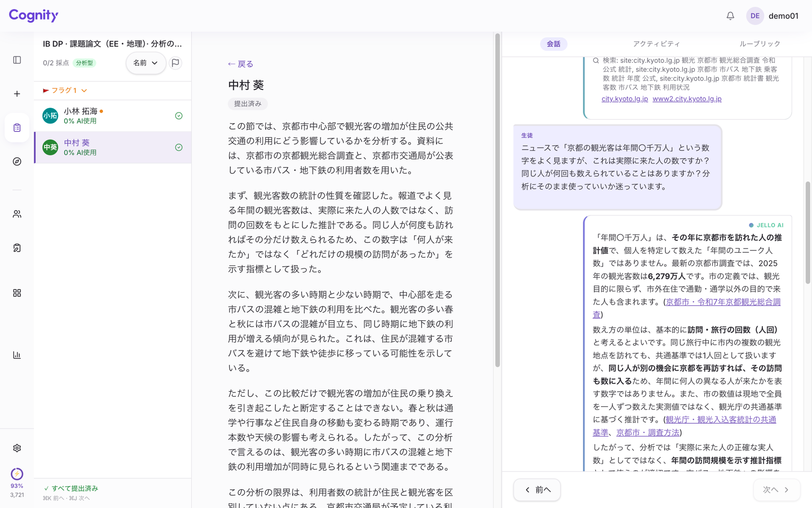The width and height of the screenshot is (812, 508).
Task: Go to previous with 前へ button
Action: click(x=537, y=490)
